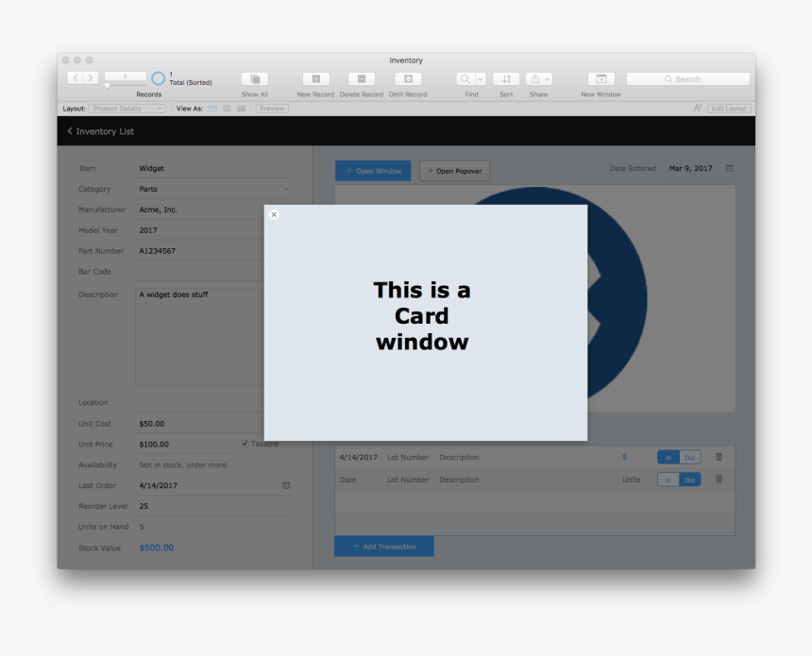Open the Find dropdown arrow
This screenshot has height=656, width=812.
point(481,78)
